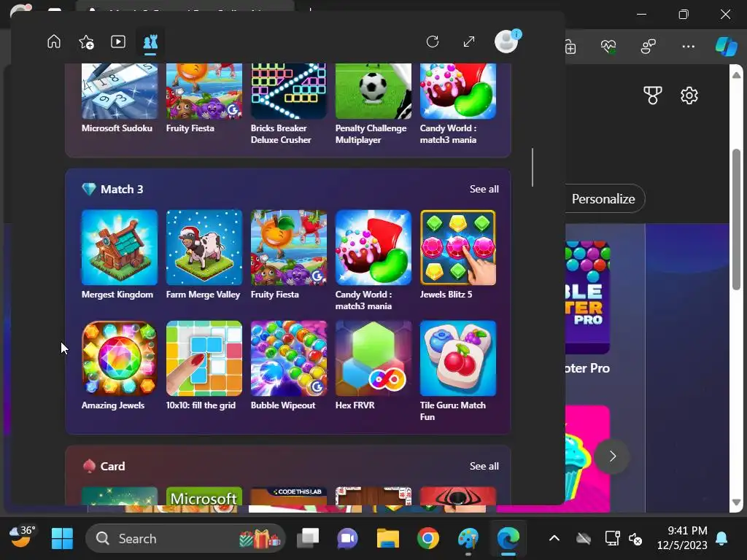
Task: Select the chess pieces games tab
Action: tap(150, 42)
